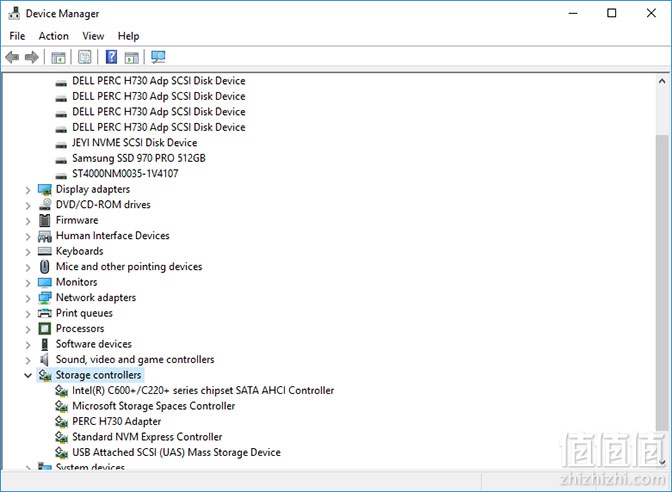672x492 pixels.
Task: Expand the Human Interface Devices node
Action: (28, 236)
